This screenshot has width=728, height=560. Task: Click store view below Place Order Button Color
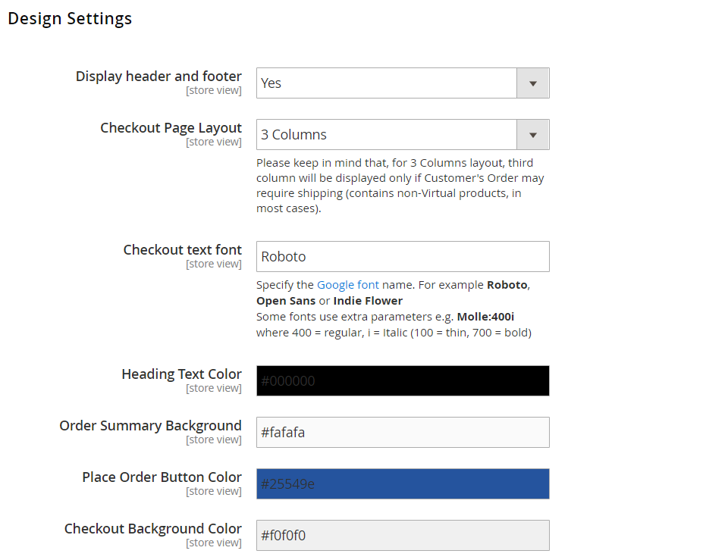pos(214,490)
